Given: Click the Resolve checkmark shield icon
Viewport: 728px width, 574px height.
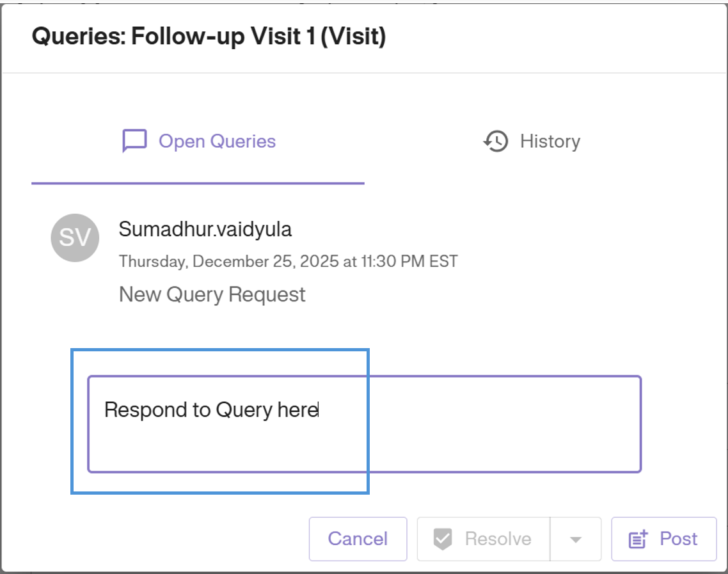Looking at the screenshot, I should pos(443,539).
